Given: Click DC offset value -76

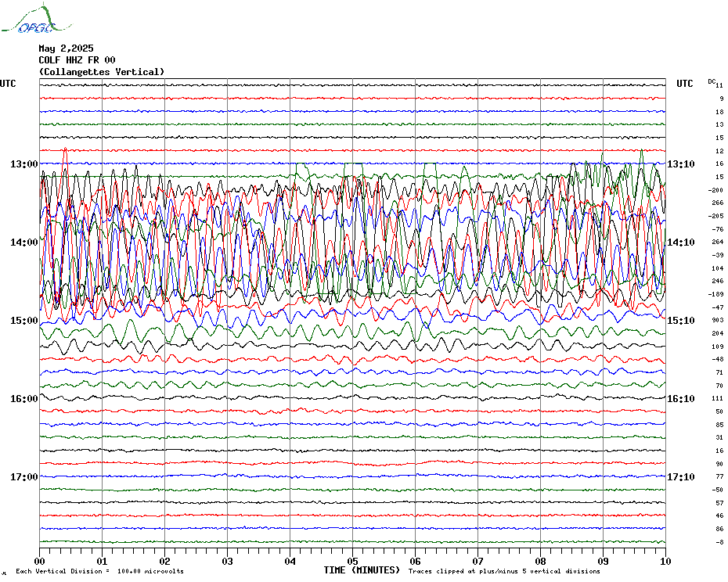Looking at the screenshot, I should click(718, 228).
